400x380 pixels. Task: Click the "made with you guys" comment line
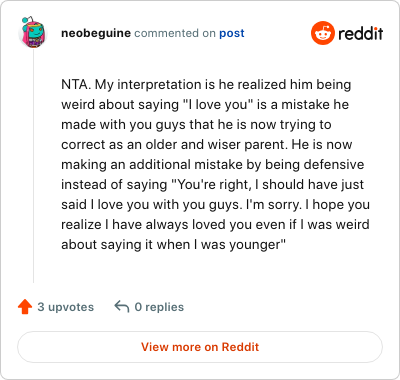(x=196, y=125)
